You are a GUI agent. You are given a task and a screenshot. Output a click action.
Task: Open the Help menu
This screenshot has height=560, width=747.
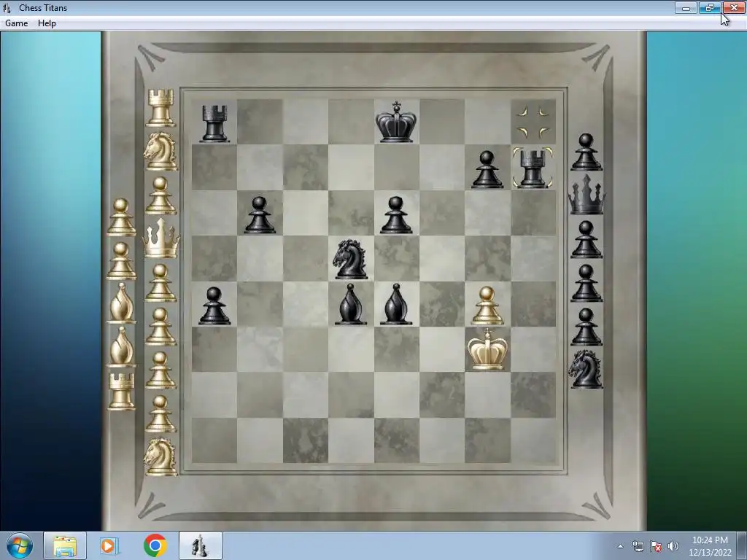[47, 23]
